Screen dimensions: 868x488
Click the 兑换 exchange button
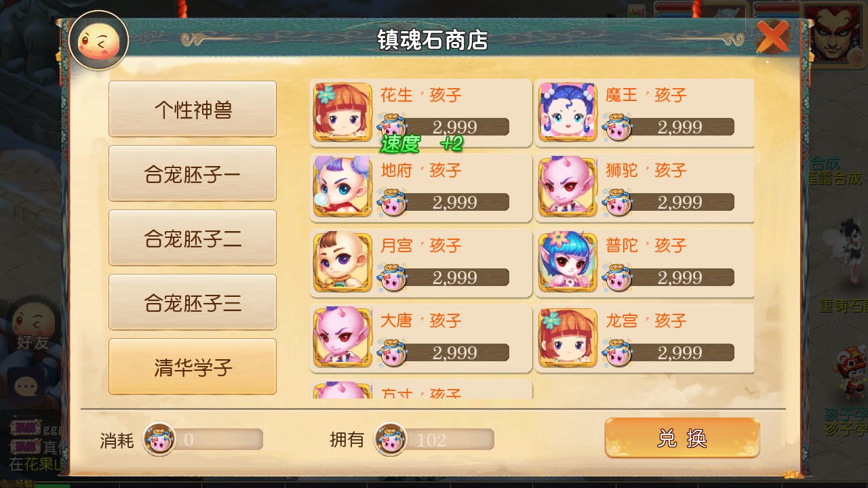click(x=682, y=439)
